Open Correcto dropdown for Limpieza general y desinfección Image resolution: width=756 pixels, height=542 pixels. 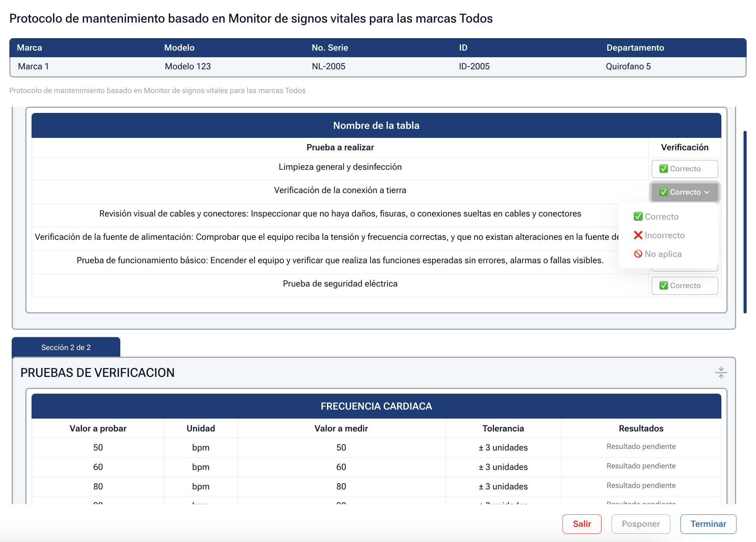coord(684,169)
